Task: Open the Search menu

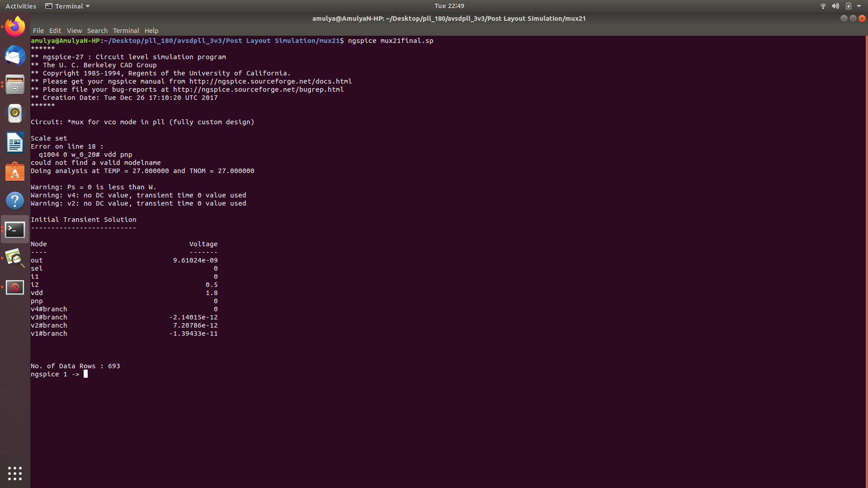Action: pos(97,30)
